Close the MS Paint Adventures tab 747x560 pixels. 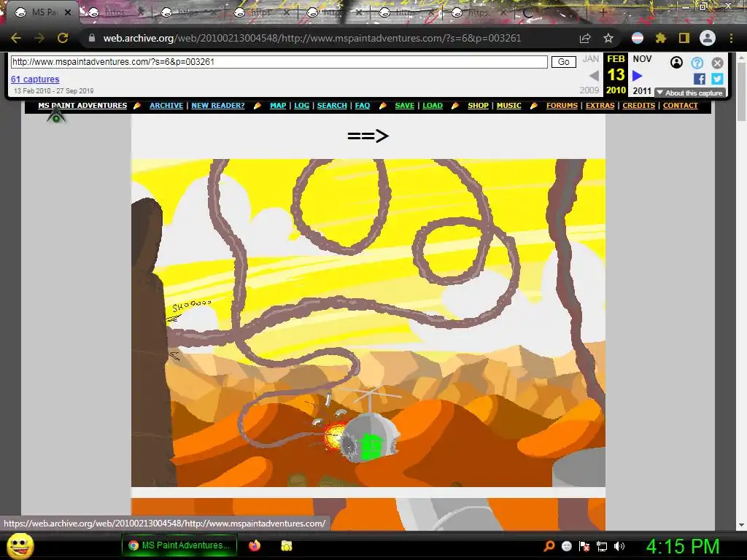68,12
